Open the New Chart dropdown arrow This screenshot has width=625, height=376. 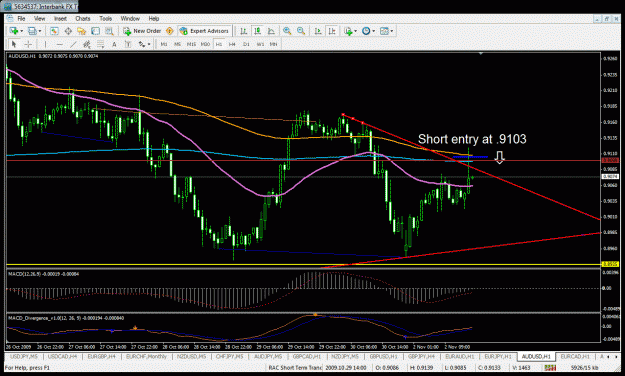pyautogui.click(x=21, y=31)
